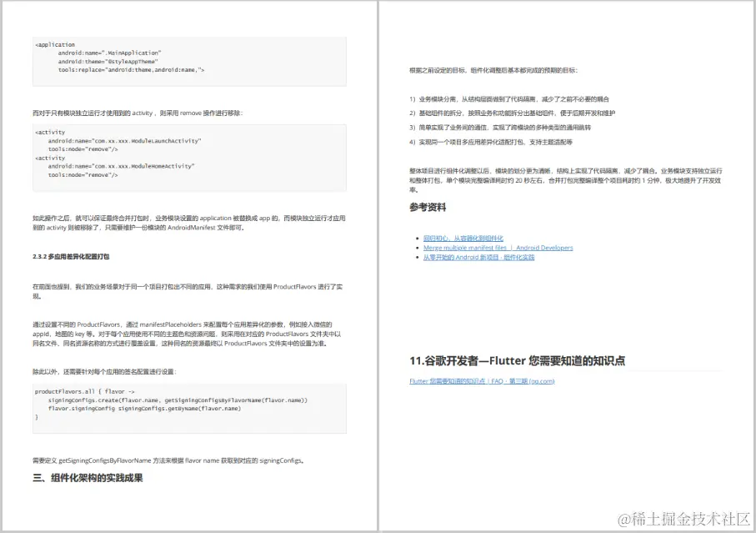756x533 pixels.
Task: Select the application manifest code snippet
Action: pos(189,60)
